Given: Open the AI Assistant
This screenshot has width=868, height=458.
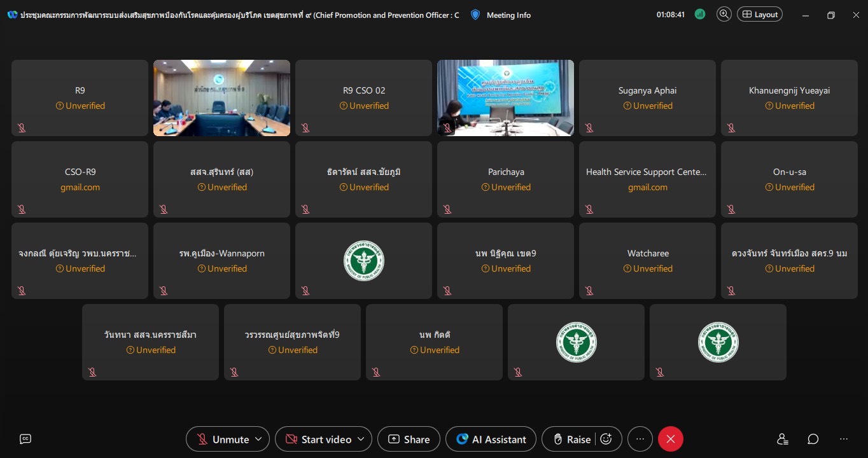Looking at the screenshot, I should 491,439.
